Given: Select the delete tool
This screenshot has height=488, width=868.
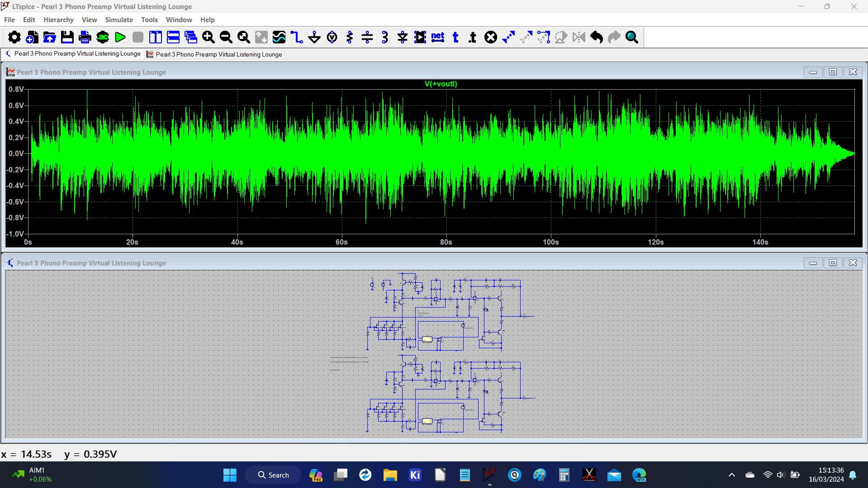Looking at the screenshot, I should click(x=491, y=37).
